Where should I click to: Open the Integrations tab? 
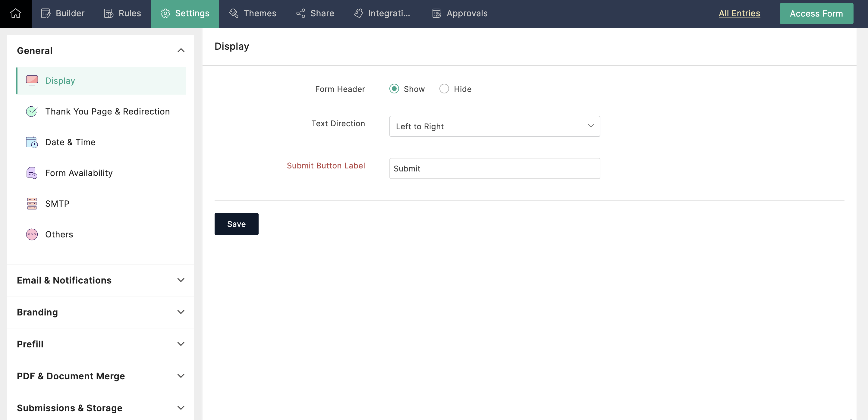(382, 14)
